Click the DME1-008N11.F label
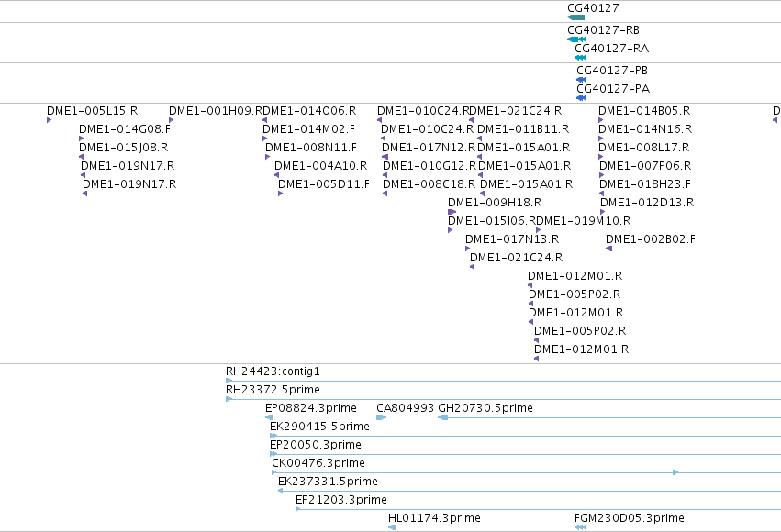Image resolution: width=781 pixels, height=532 pixels. [311, 148]
